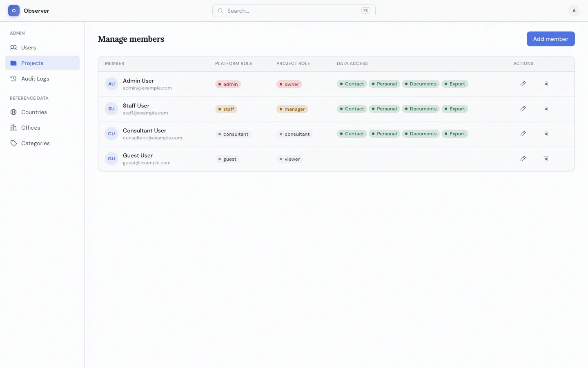Open Categories reference data

coord(42,143)
